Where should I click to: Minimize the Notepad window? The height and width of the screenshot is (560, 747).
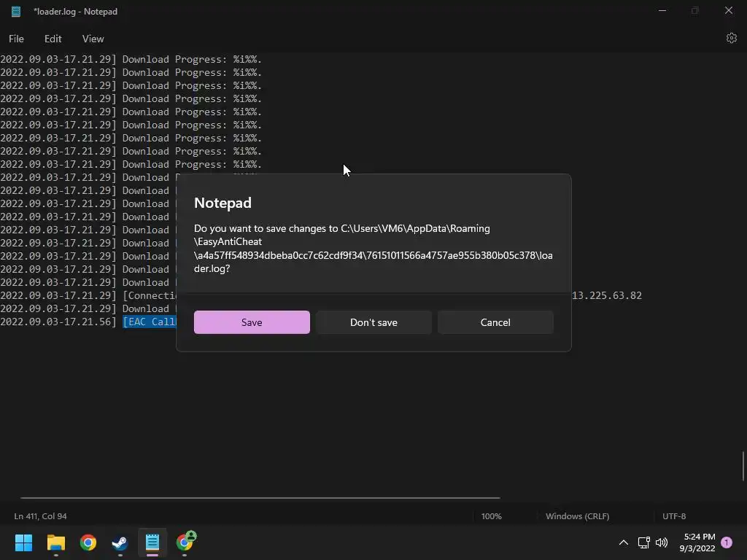point(662,11)
